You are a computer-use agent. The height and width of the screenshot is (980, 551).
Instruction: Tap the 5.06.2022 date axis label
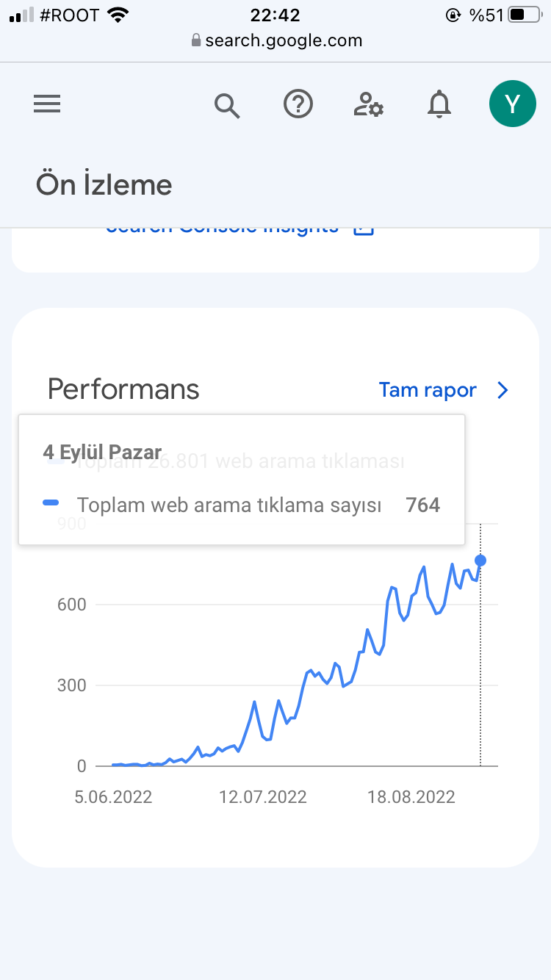(x=113, y=797)
